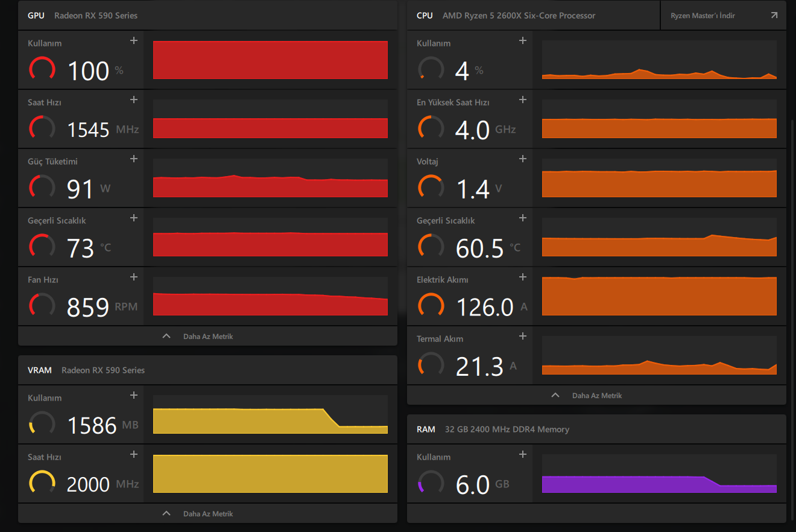Click the Termal Akım orange graph

[x=659, y=355]
